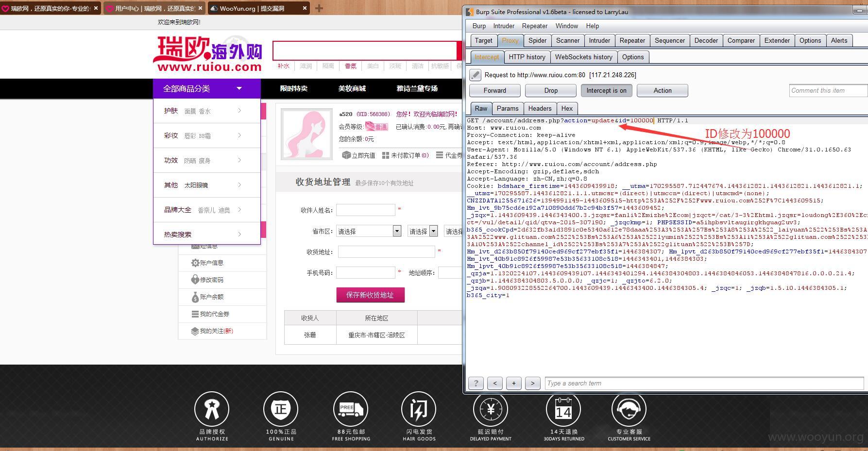Click the 收件人姓名 input field

click(366, 210)
